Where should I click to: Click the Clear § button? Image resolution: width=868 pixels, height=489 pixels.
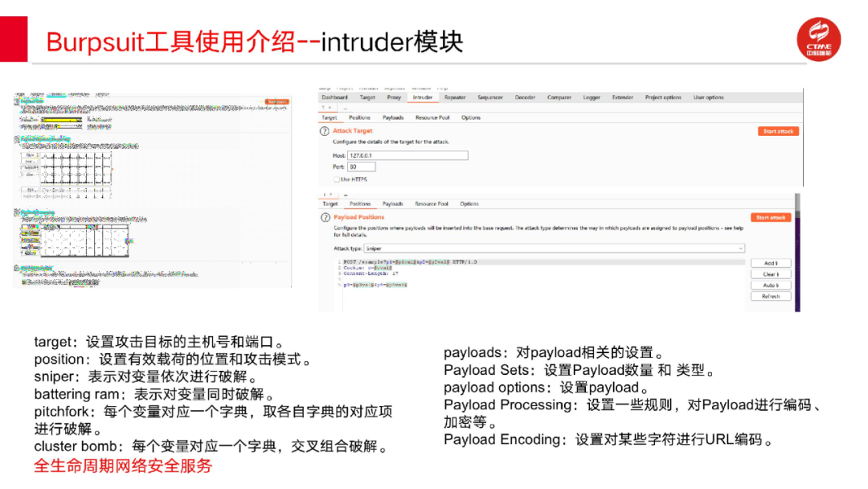(x=771, y=275)
